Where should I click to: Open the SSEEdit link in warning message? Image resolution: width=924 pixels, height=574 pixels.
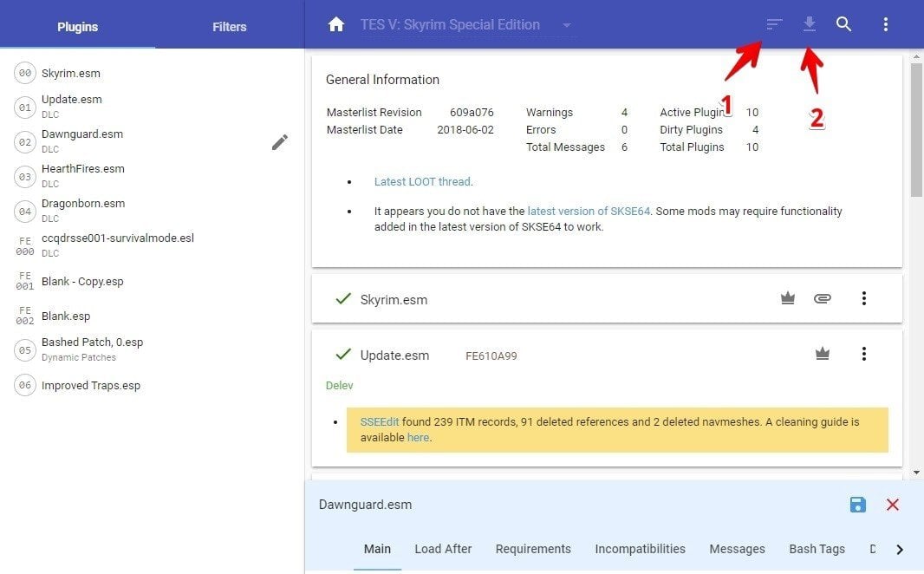click(380, 422)
